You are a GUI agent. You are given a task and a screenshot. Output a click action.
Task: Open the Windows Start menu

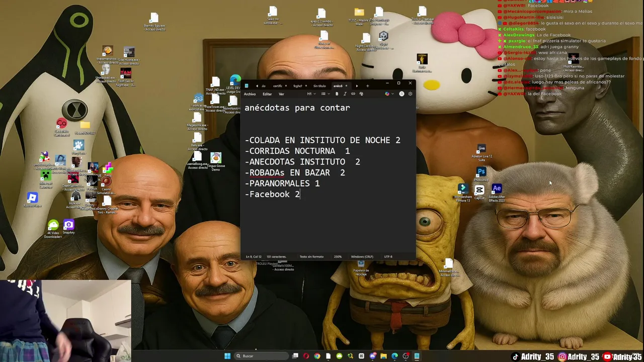point(227,356)
